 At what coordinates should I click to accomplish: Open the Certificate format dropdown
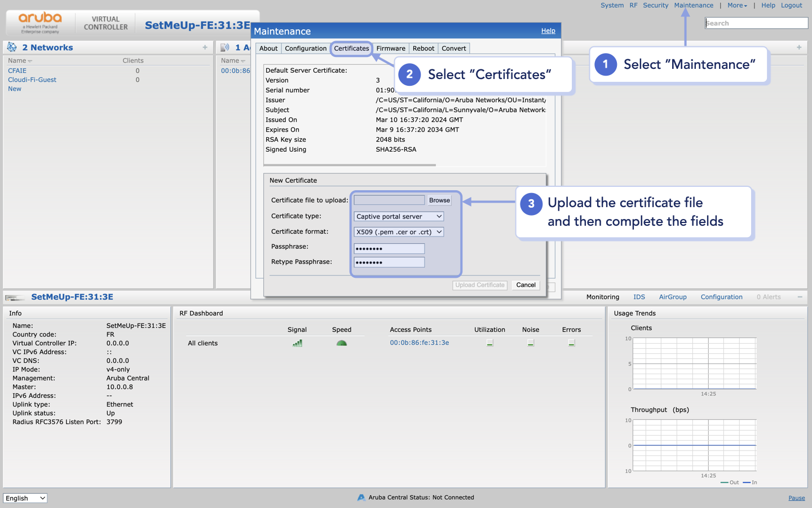(399, 231)
